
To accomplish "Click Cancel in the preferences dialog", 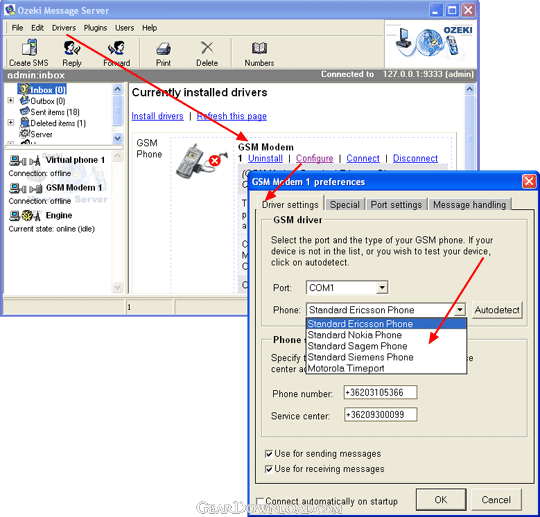I will point(496,499).
